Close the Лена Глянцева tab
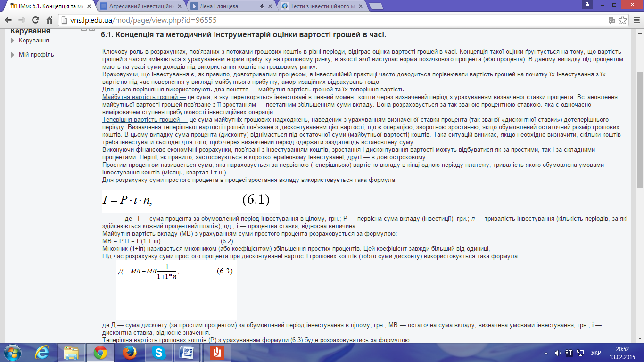This screenshot has height=362, width=644. coord(271,6)
